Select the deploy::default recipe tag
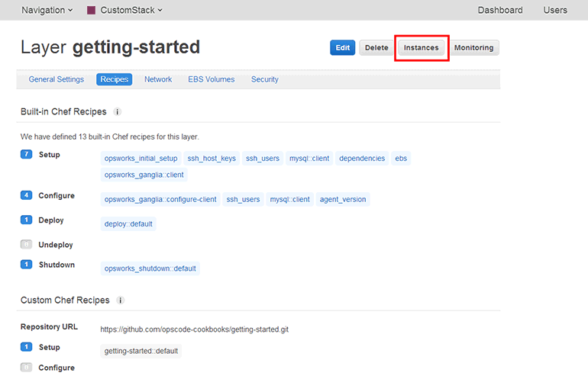The height and width of the screenshot is (376, 588). (128, 224)
